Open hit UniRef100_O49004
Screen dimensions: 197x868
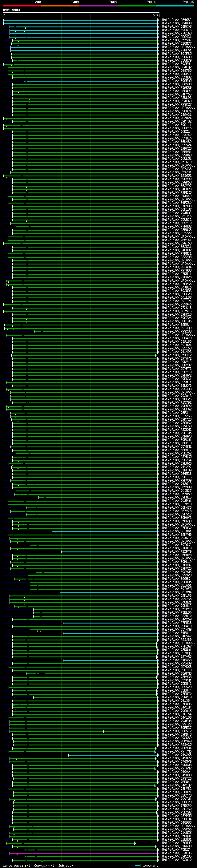[177, 772]
